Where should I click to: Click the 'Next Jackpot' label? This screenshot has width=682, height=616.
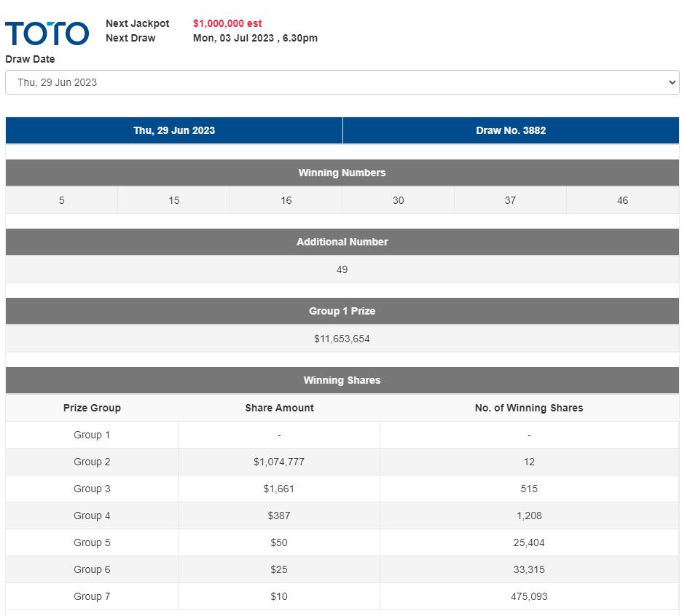point(138,23)
